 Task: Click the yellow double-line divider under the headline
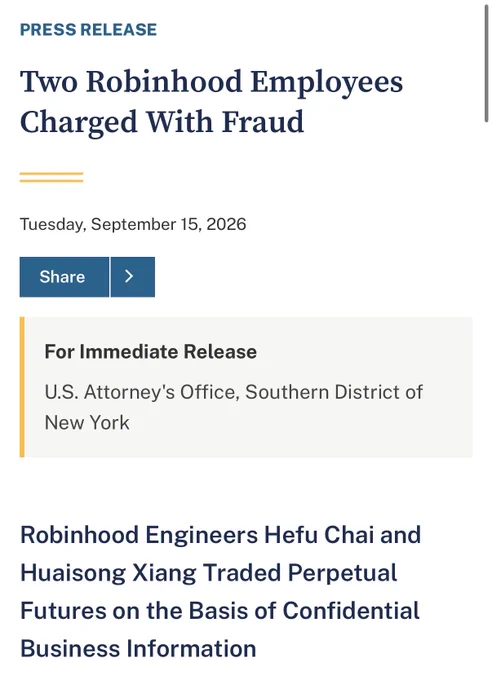tap(51, 177)
